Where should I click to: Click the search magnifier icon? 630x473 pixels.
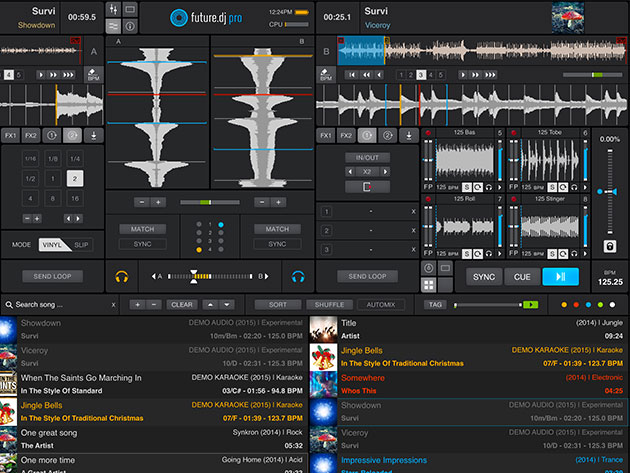9,305
